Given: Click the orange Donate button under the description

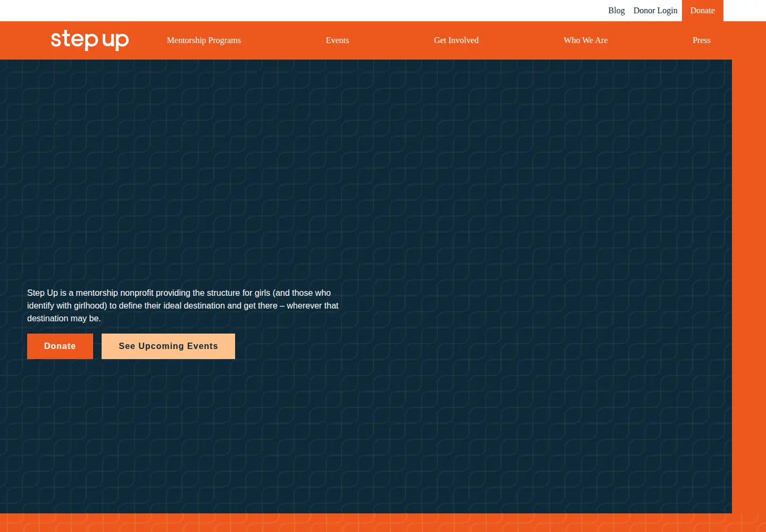Looking at the screenshot, I should click(x=60, y=346).
